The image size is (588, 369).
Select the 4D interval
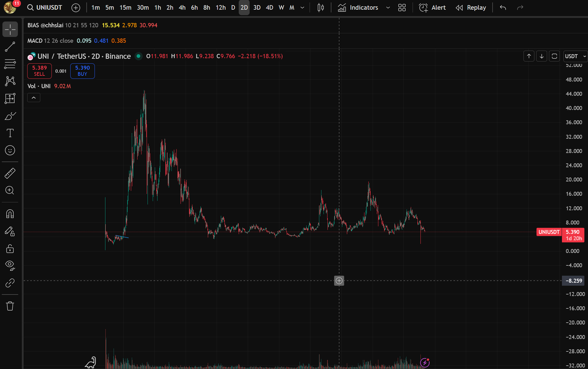click(269, 8)
